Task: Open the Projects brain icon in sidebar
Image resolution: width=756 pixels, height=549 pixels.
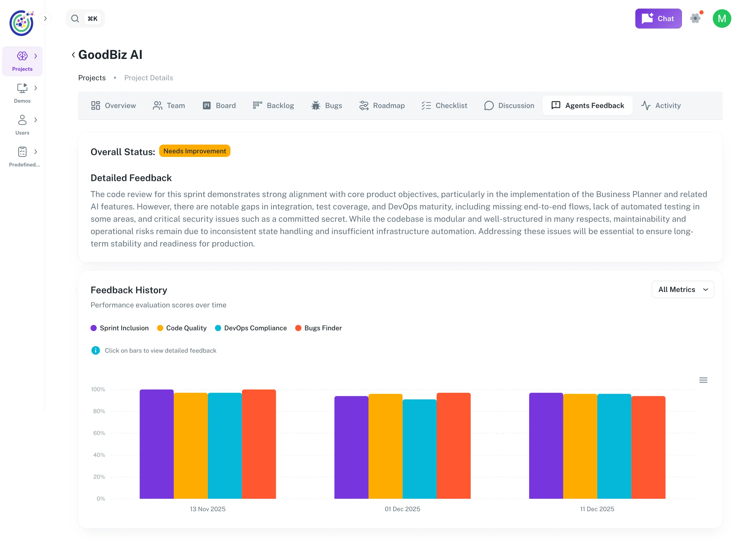Action: point(22,56)
